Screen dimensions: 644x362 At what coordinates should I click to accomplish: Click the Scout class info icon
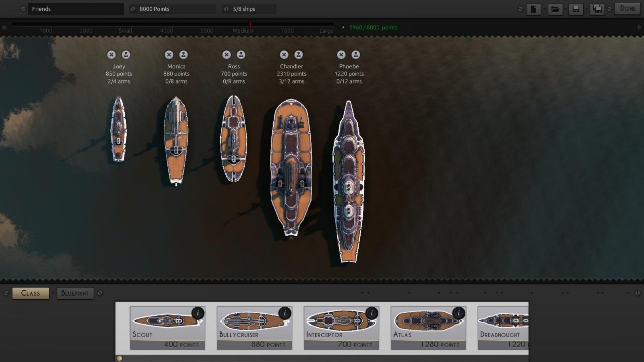[x=198, y=313]
